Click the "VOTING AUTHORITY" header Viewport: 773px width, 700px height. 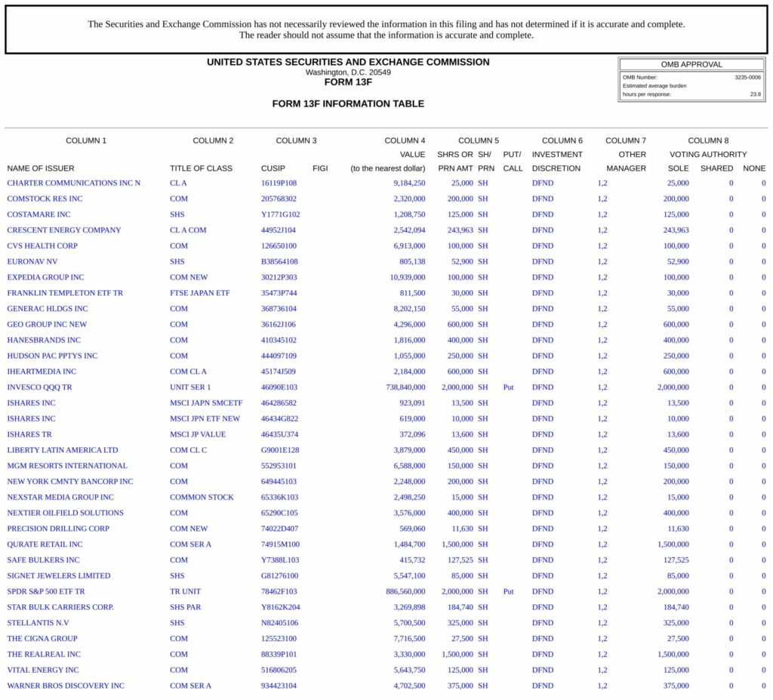tap(708, 154)
